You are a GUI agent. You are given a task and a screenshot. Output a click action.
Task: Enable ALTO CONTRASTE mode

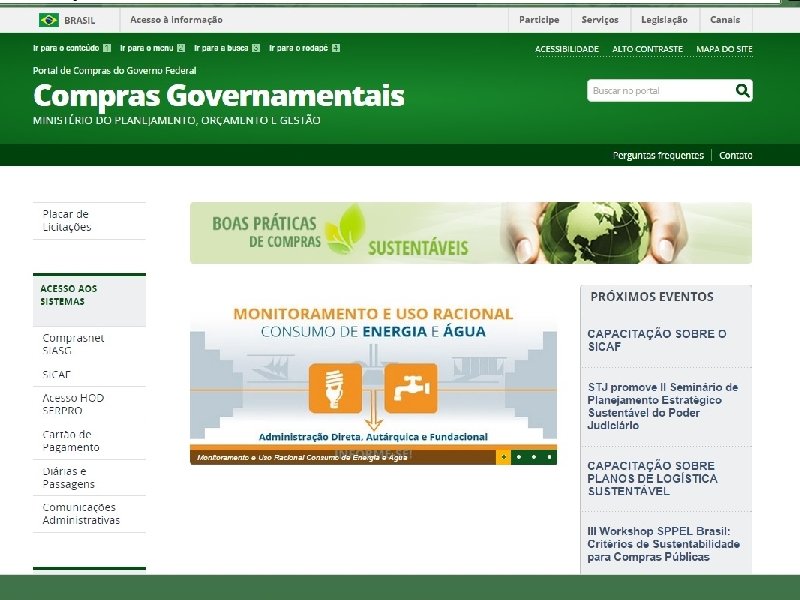(647, 49)
